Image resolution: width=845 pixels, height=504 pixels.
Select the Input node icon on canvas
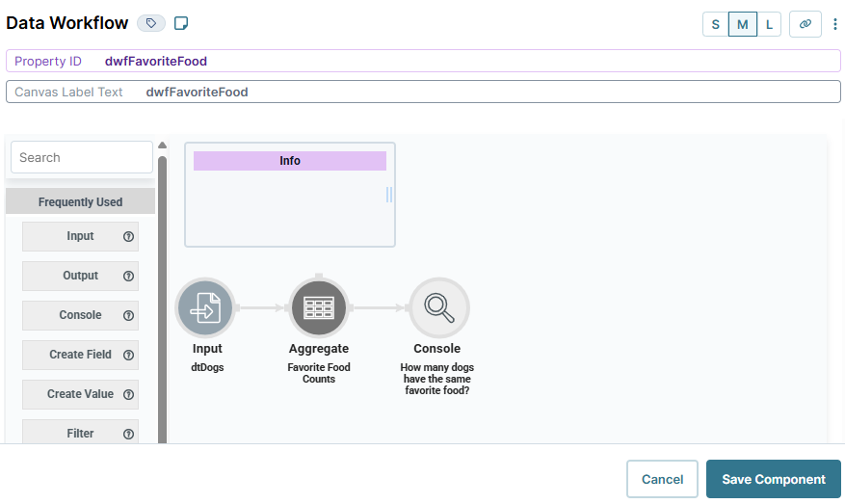pyautogui.click(x=205, y=307)
